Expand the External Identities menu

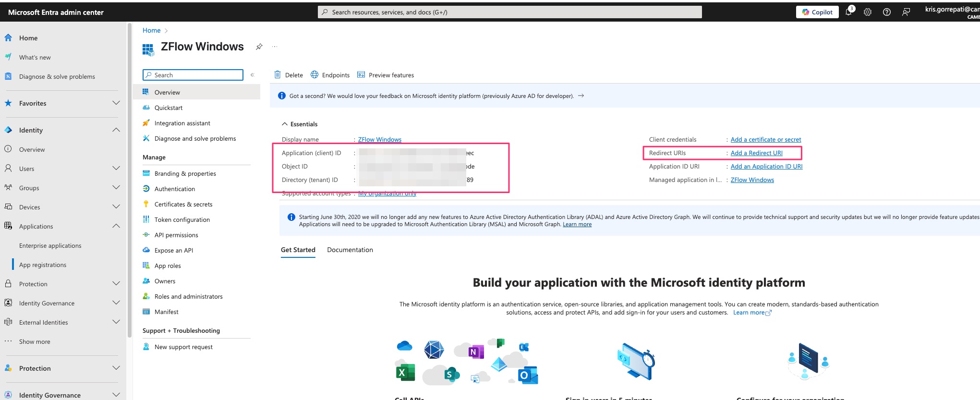click(116, 322)
